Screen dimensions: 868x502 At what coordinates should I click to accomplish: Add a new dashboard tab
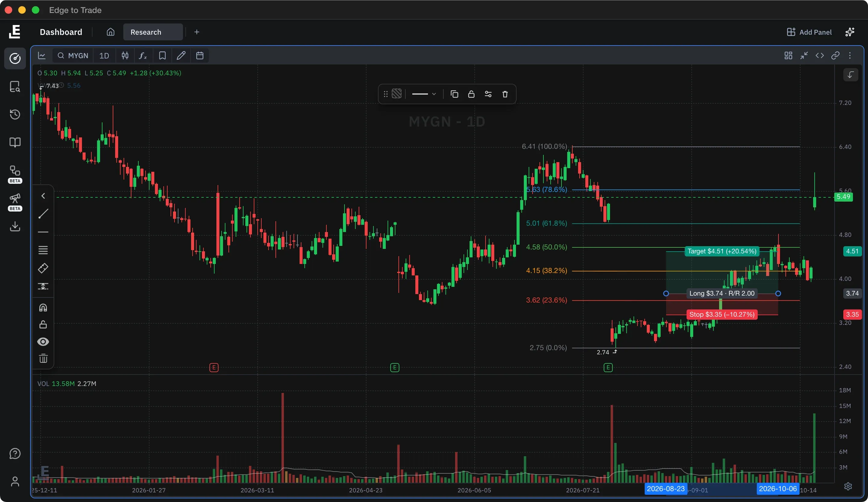pos(197,32)
